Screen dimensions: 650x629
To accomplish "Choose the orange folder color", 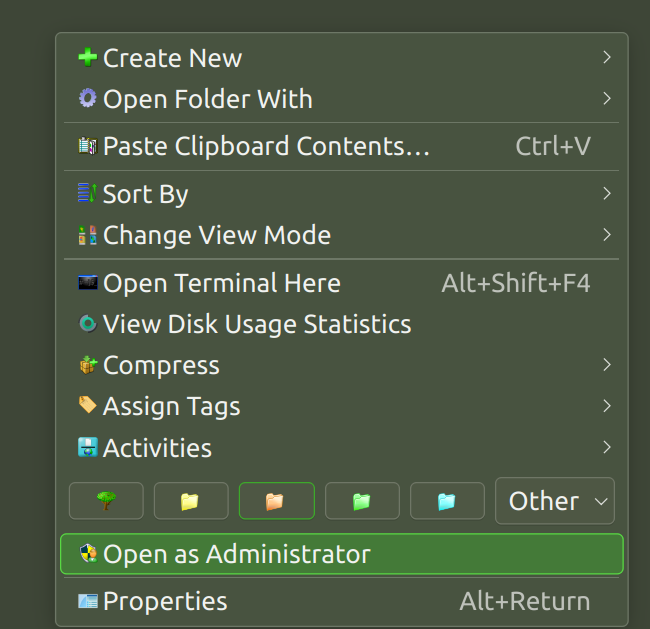I will click(x=276, y=500).
